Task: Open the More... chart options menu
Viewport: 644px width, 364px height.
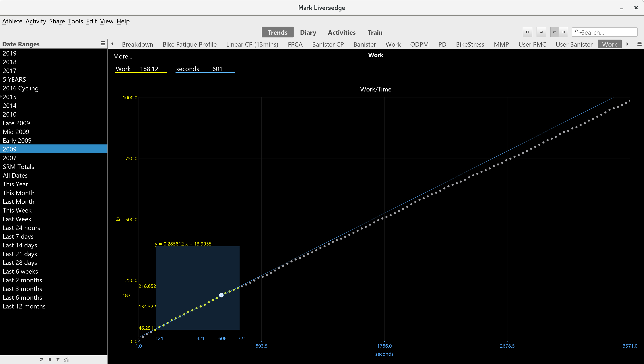Action: [x=123, y=57]
